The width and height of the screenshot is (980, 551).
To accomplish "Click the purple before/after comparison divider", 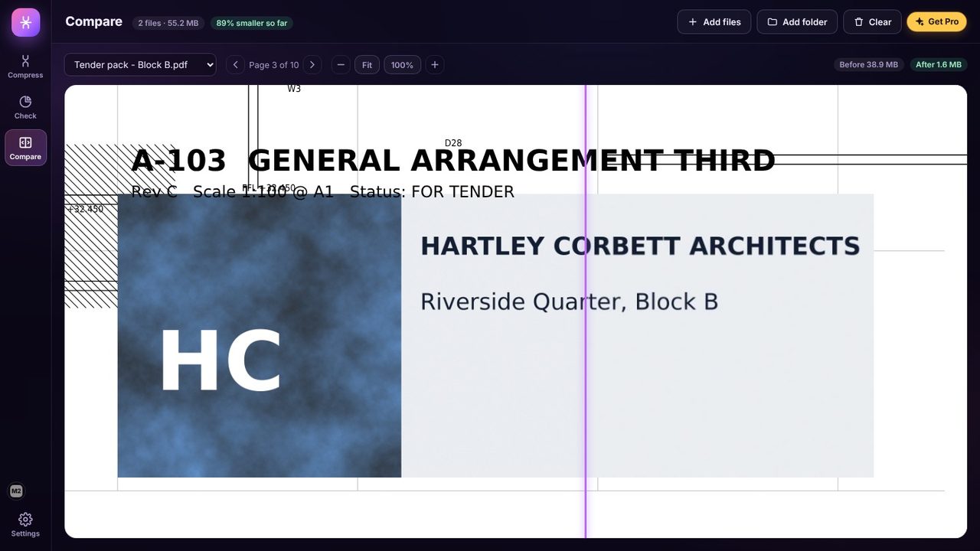I will pyautogui.click(x=586, y=311).
